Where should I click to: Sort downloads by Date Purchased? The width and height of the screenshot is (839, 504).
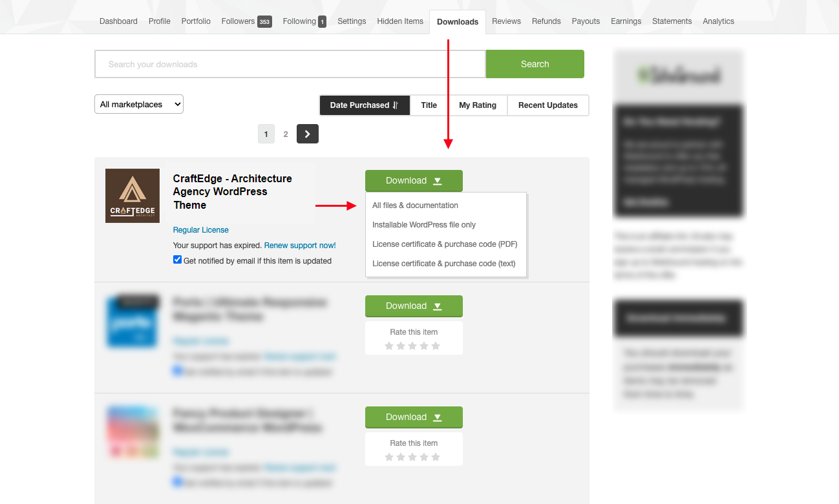pyautogui.click(x=365, y=105)
